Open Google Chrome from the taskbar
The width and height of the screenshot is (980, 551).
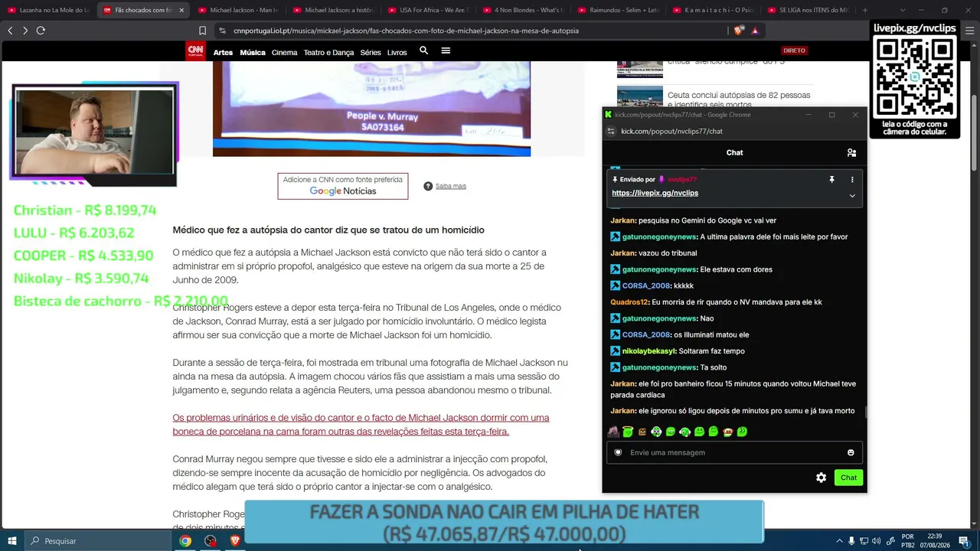(185, 541)
